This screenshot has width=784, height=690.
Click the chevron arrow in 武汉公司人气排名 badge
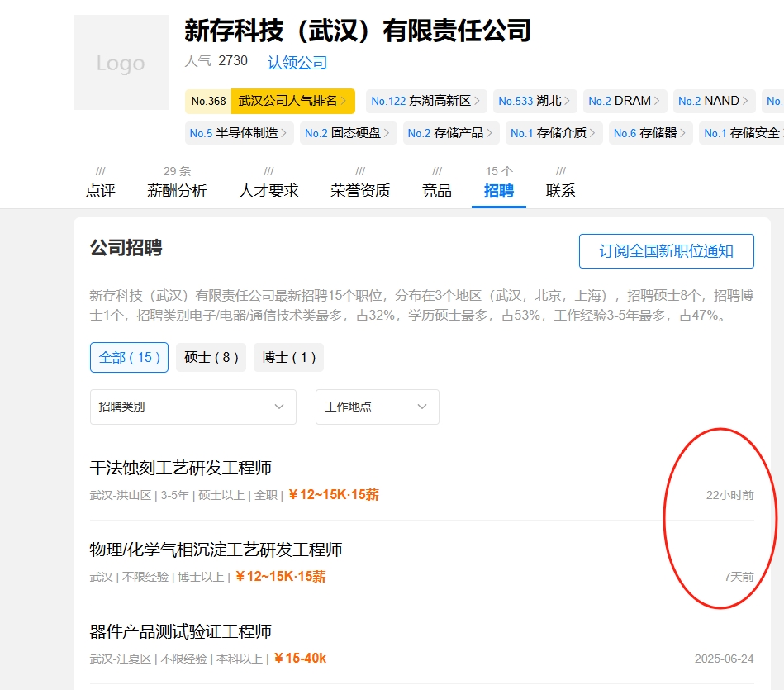(344, 101)
